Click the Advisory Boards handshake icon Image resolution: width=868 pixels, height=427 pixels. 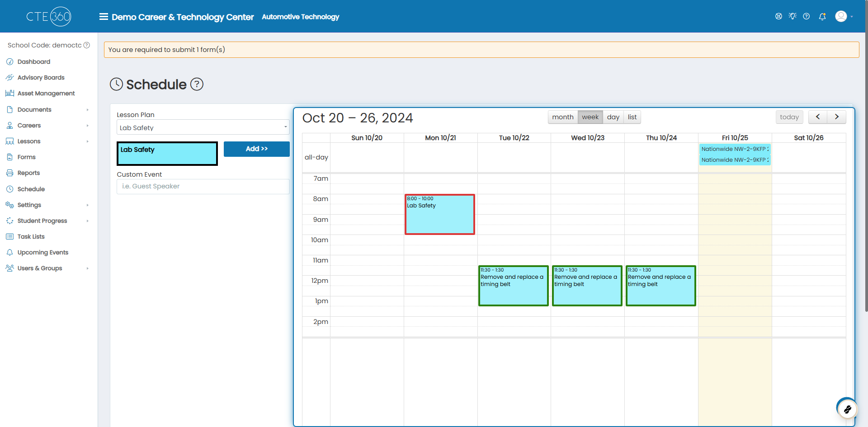pos(9,77)
